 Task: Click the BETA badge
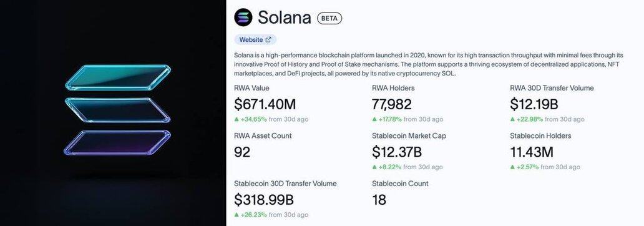[x=329, y=18]
